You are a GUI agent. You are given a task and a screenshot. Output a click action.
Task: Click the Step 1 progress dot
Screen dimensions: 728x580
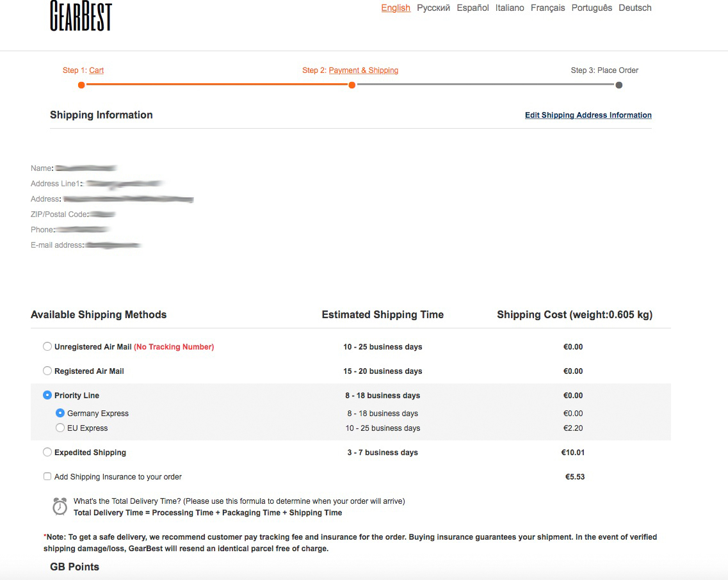tap(81, 85)
